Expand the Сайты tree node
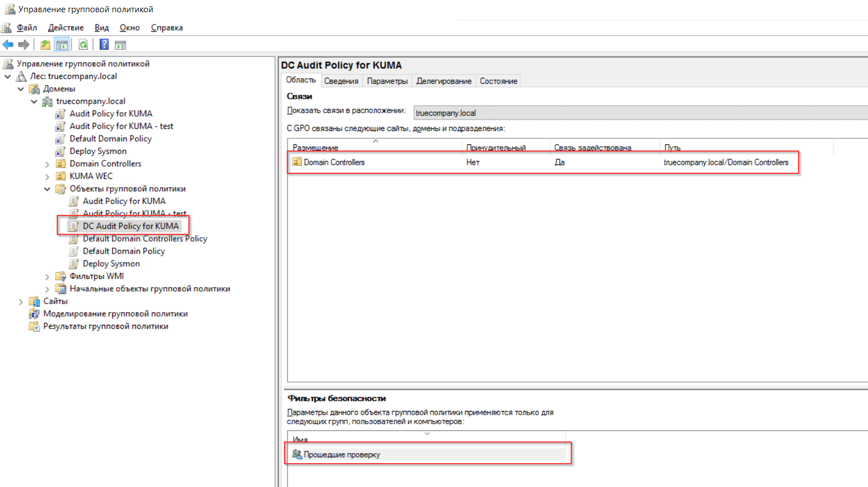The image size is (868, 487). pos(21,302)
